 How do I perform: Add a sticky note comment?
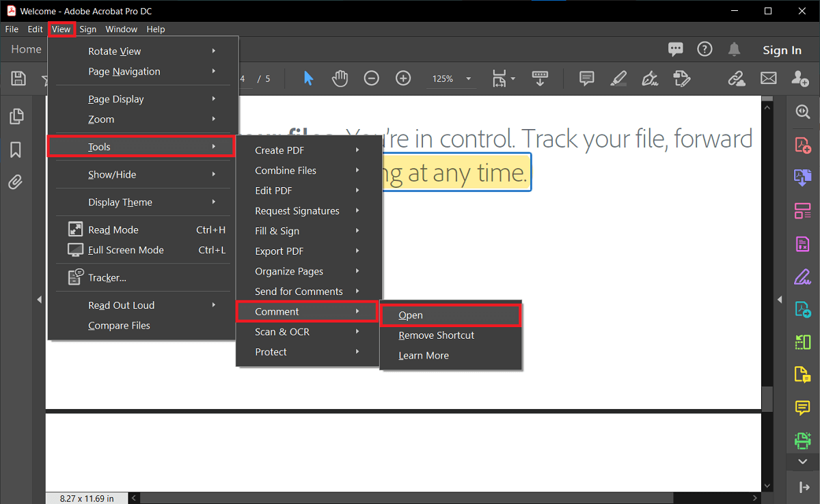coord(586,78)
